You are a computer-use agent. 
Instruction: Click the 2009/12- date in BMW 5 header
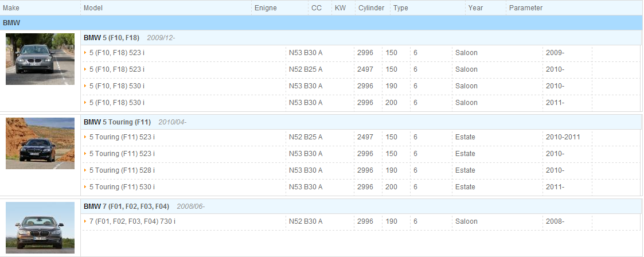tap(161, 38)
